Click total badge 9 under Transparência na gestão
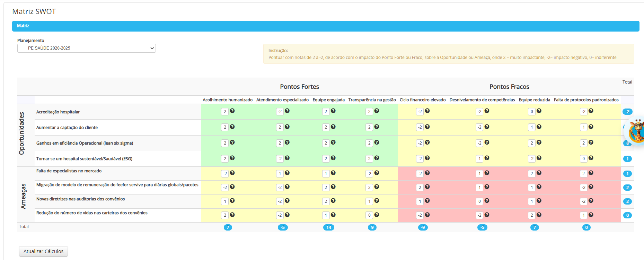644x260 pixels. (x=372, y=227)
